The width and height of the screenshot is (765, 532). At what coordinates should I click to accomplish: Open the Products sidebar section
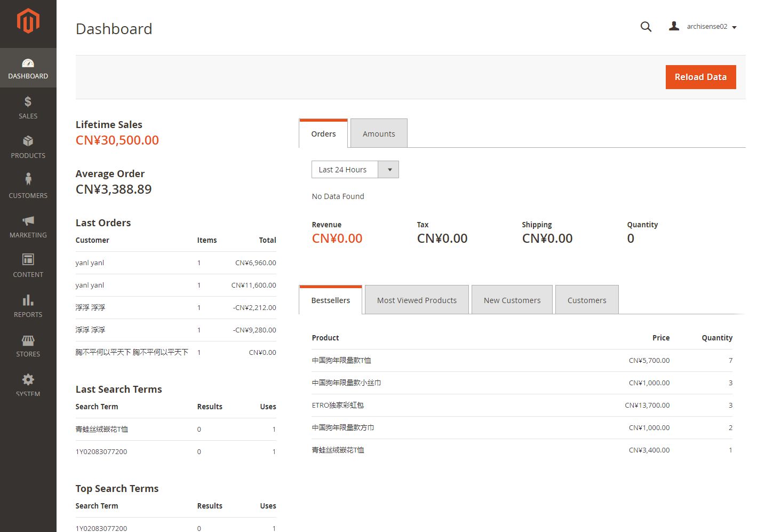(x=28, y=147)
